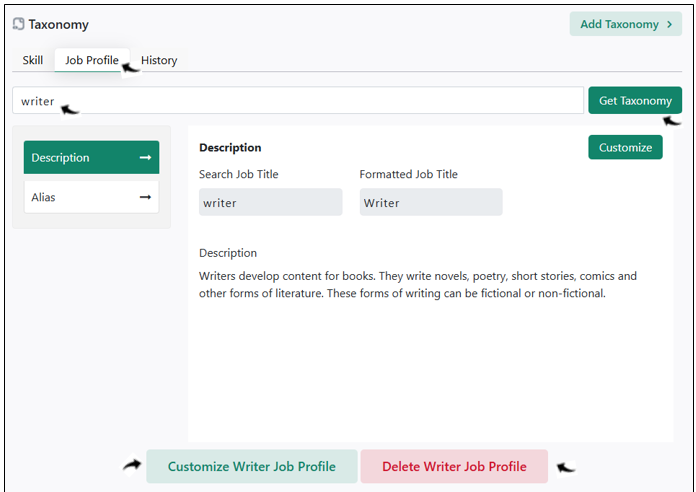Click Delete Writer Job Profile button

point(454,466)
